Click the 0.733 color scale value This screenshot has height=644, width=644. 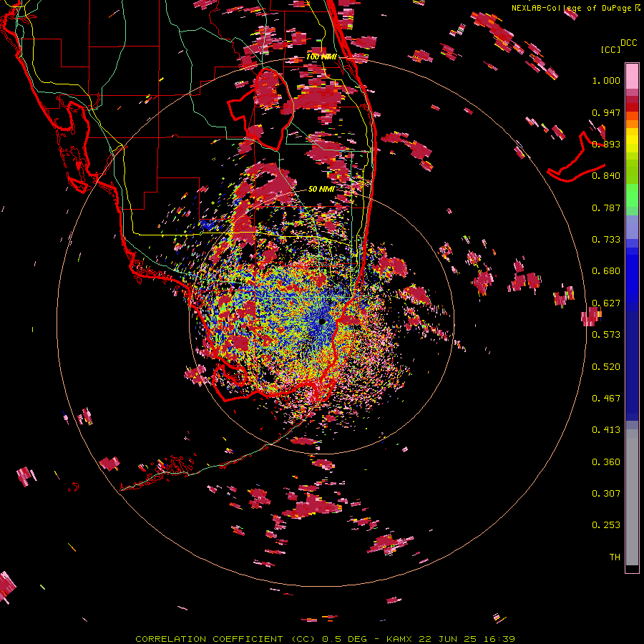606,240
